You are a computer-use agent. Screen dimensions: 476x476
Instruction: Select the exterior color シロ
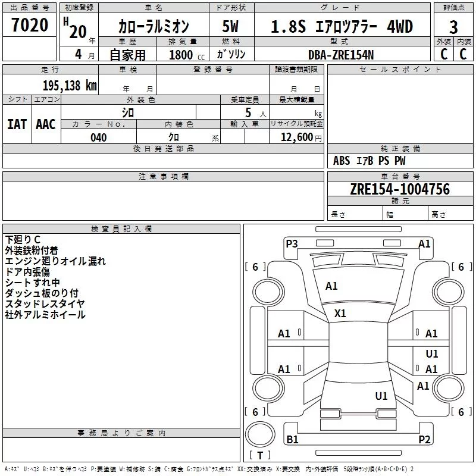pyautogui.click(x=128, y=112)
